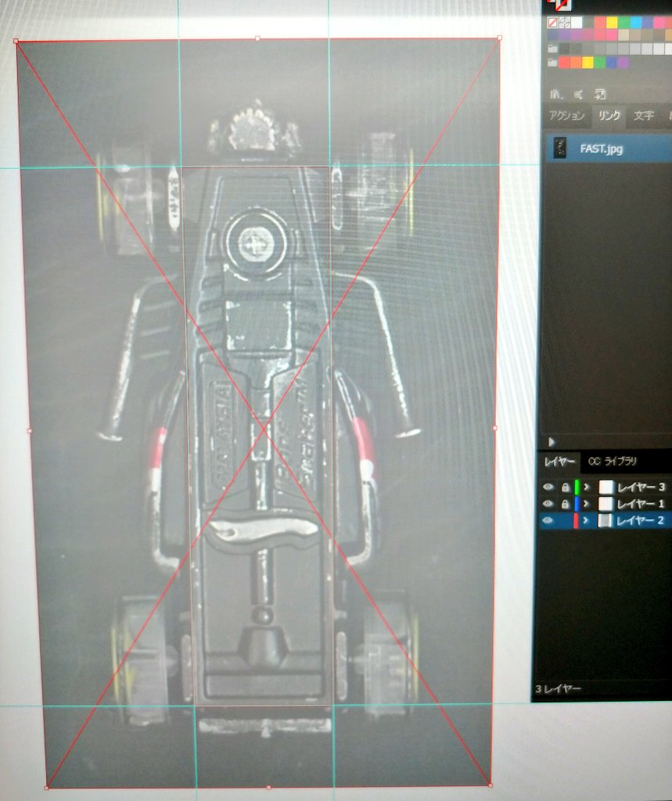Select the FAST.jpg link name

tap(601, 149)
